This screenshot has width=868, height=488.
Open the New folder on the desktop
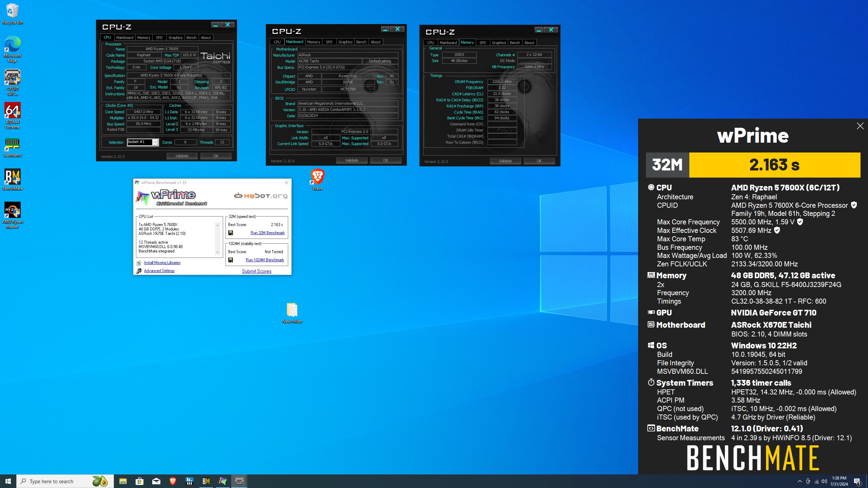(292, 313)
